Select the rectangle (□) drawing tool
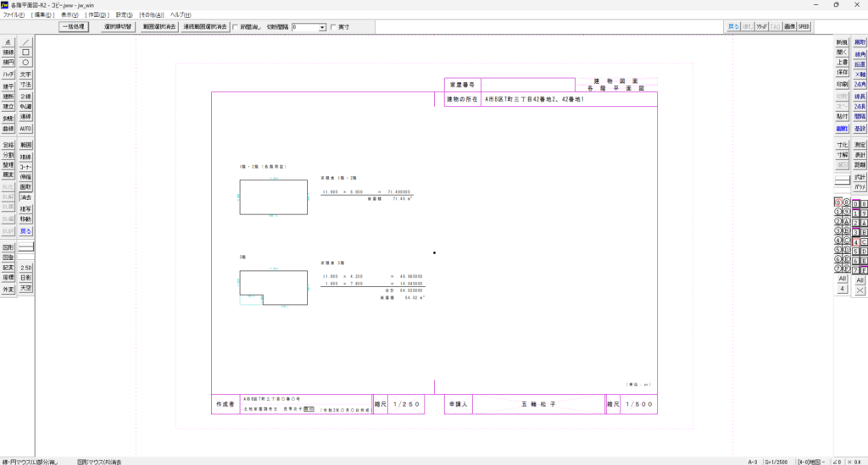868x465 pixels. pyautogui.click(x=25, y=52)
